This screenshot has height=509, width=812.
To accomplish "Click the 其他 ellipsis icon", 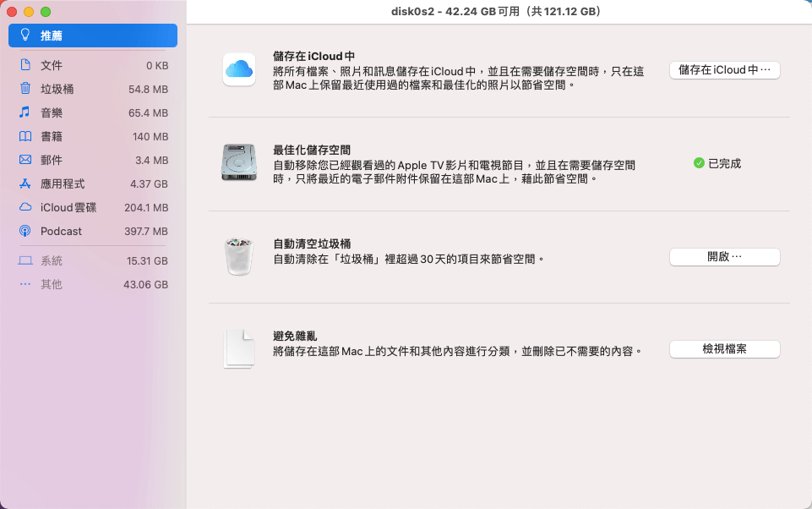I will tap(25, 284).
